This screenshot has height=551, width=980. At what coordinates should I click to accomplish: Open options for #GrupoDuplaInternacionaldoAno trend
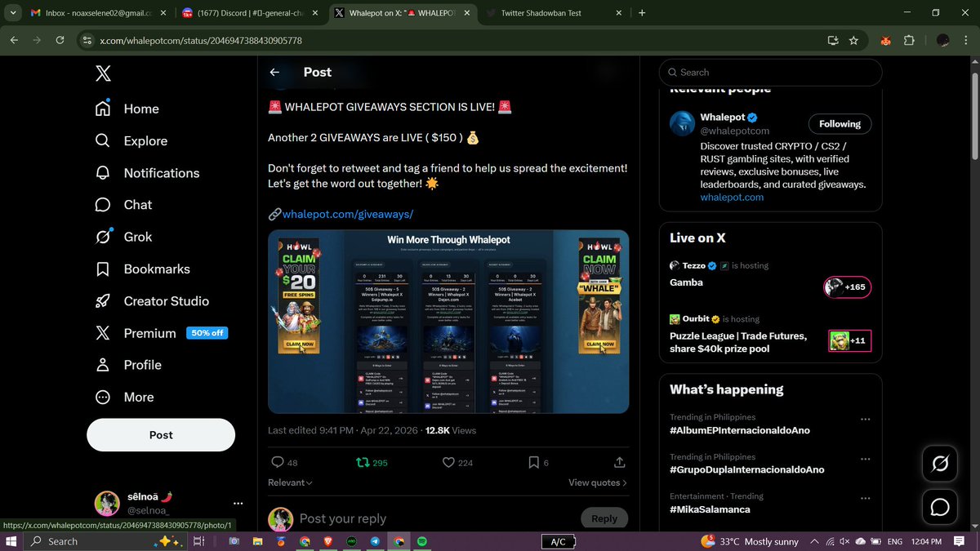coord(865,460)
